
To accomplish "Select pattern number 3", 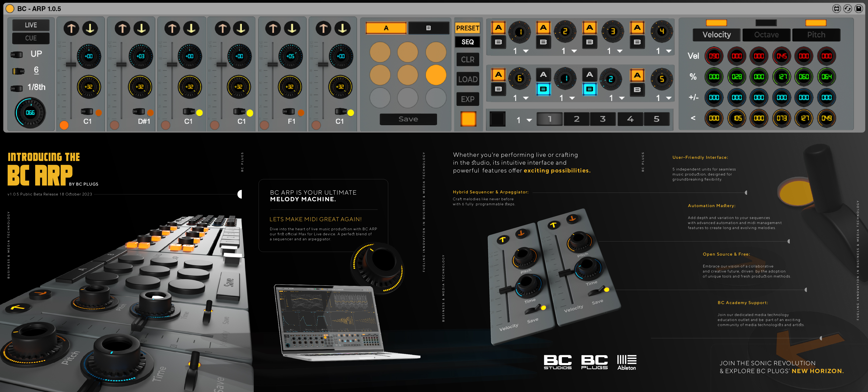I will click(603, 119).
